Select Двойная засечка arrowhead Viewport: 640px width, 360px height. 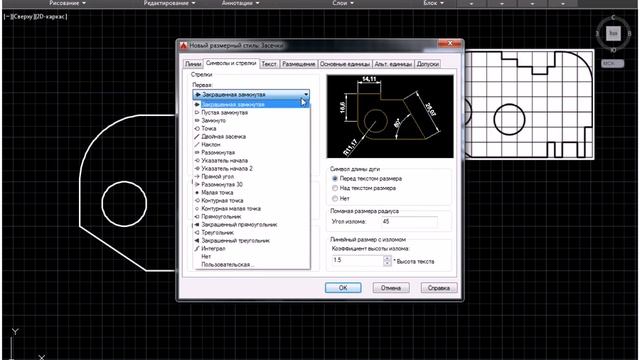[x=251, y=136]
